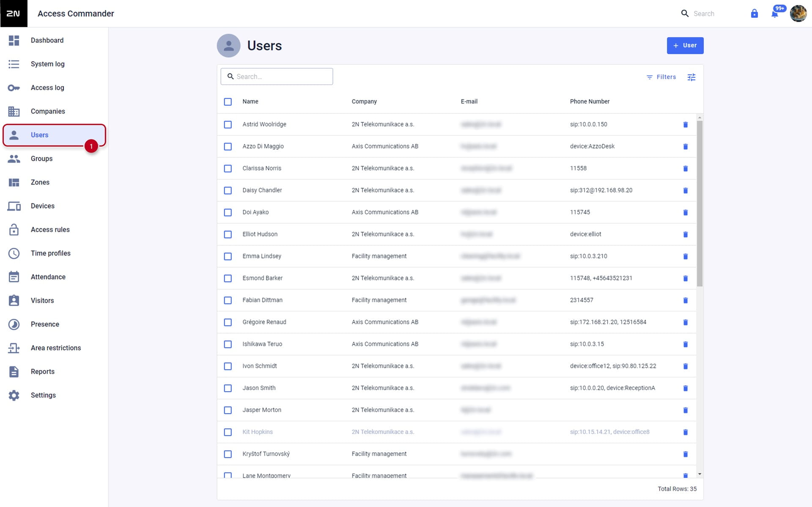Click the scrollbar down arrow
The width and height of the screenshot is (812, 507).
click(700, 474)
